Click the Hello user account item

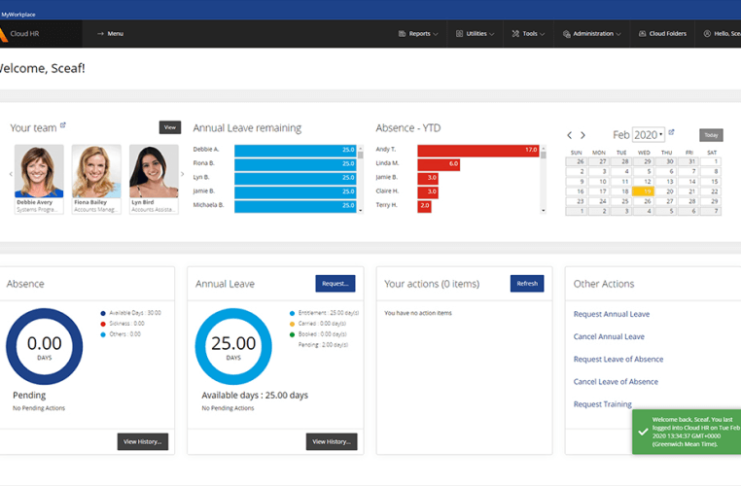coord(722,34)
